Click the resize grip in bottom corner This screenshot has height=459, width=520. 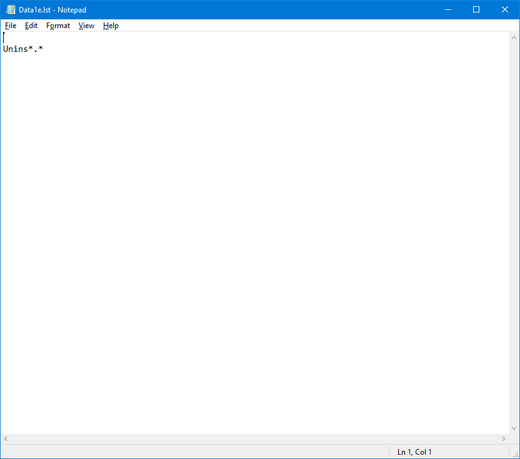(515, 454)
